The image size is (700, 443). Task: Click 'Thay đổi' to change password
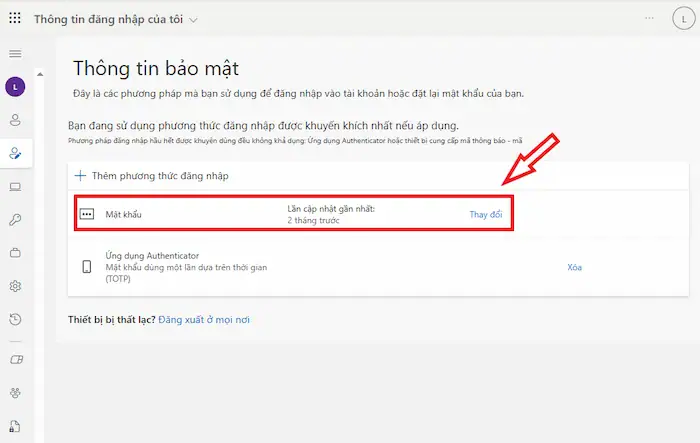[x=486, y=214]
